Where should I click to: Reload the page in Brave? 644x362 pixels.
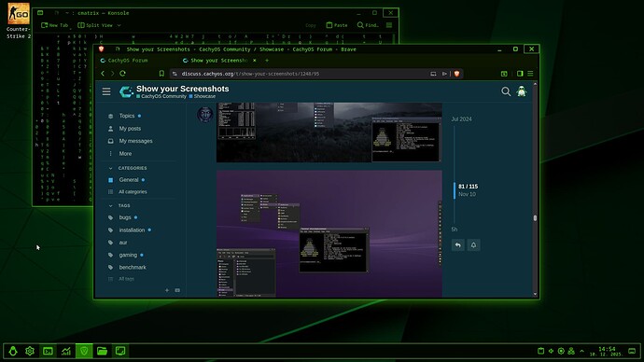click(122, 74)
